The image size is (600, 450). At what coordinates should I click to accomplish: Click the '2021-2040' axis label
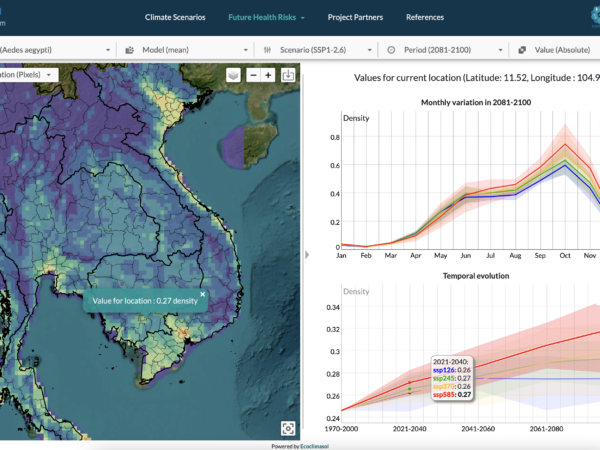[409, 429]
